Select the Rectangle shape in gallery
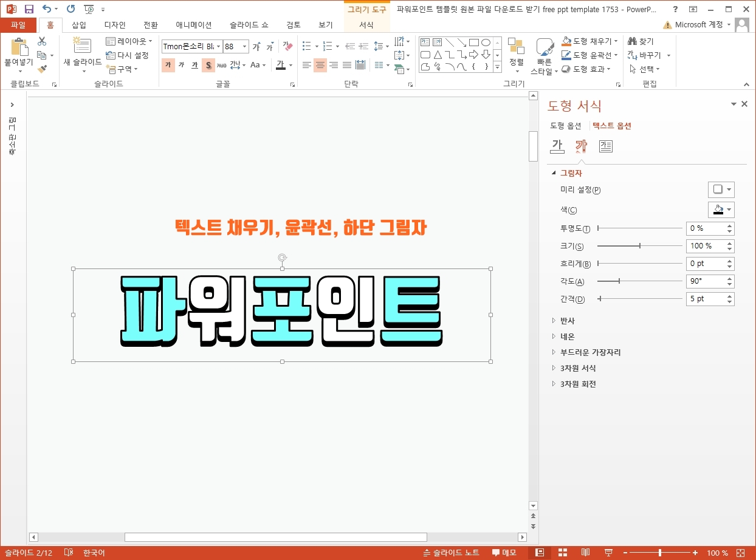 474,43
